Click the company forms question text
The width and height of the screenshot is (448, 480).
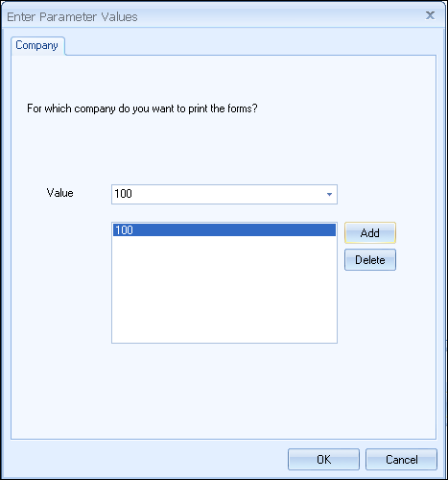coord(142,108)
